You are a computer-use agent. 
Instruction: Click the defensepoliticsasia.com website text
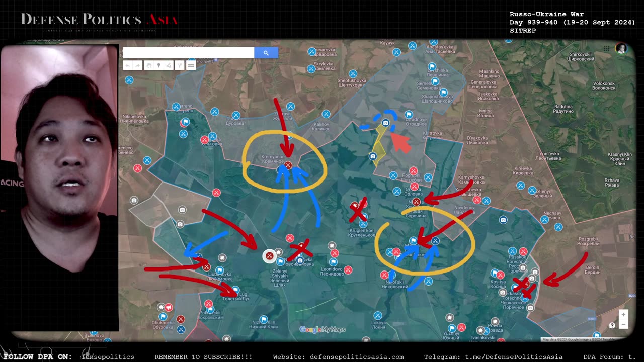[x=357, y=357]
